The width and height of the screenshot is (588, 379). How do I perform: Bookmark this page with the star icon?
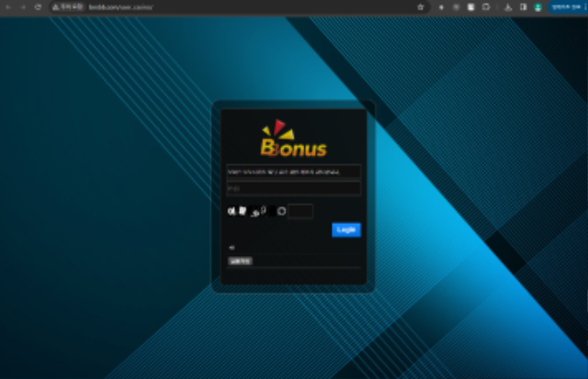tap(421, 6)
